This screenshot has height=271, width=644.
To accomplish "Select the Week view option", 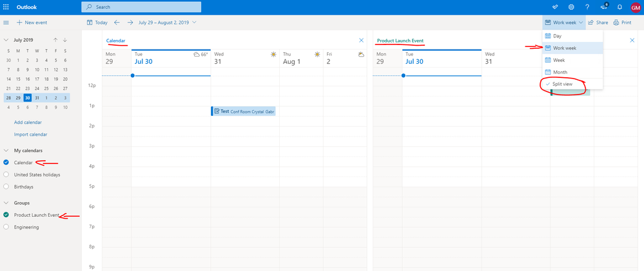I will pyautogui.click(x=572, y=60).
